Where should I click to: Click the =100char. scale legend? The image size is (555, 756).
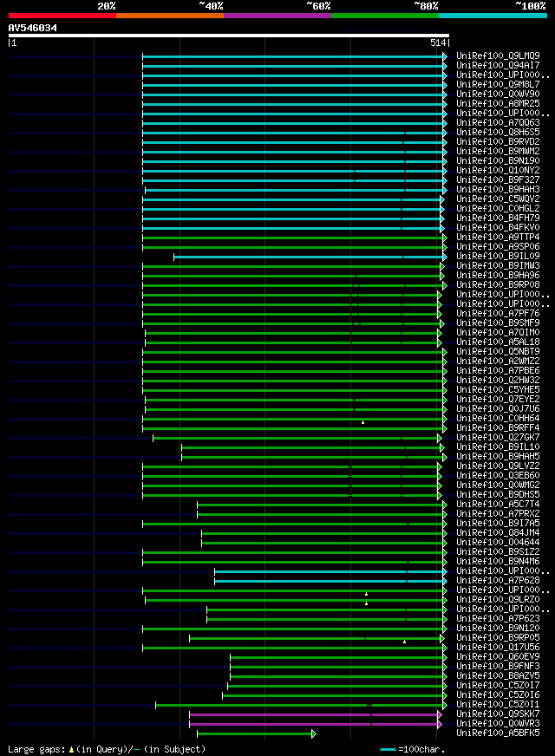[412, 750]
